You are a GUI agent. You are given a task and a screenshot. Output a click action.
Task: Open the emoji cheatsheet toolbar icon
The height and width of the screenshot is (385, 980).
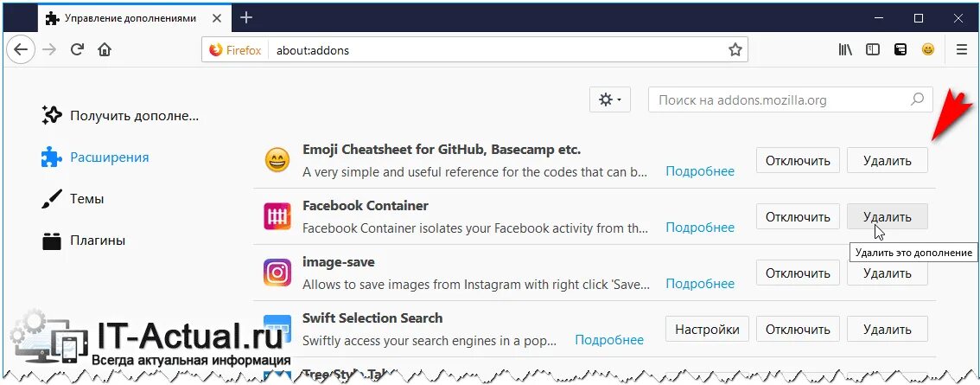928,49
